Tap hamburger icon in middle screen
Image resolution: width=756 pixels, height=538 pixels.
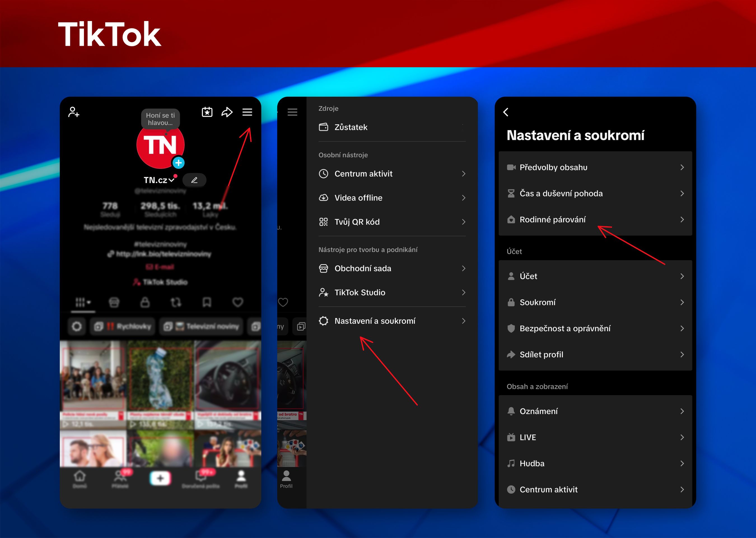292,112
